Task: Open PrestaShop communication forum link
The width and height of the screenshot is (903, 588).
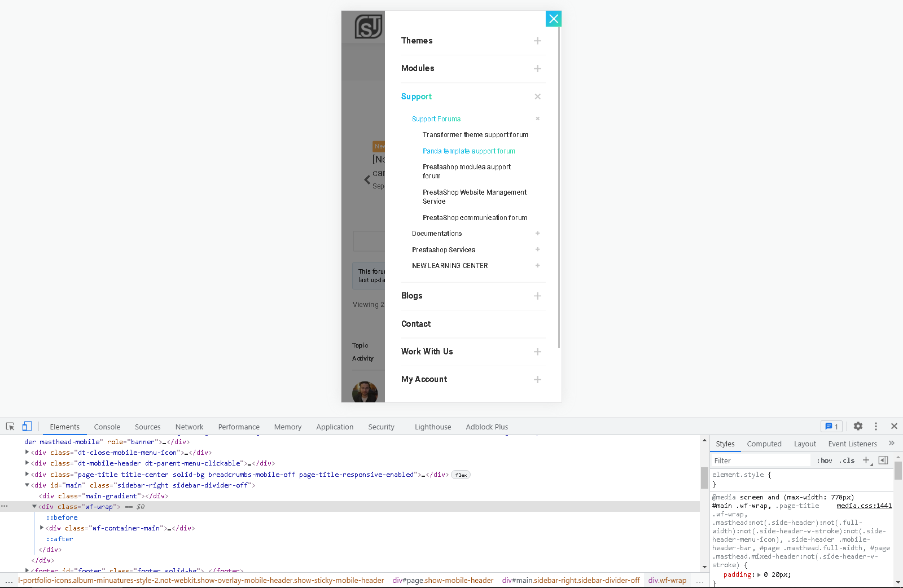Action: (x=475, y=218)
